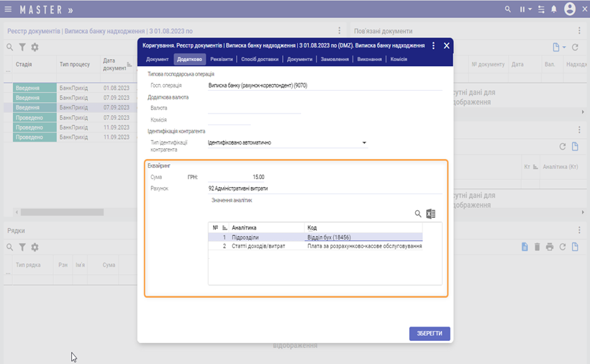Image resolution: width=590 pixels, height=364 pixels.
Task: Switch to the Реквізити tab
Action: (x=222, y=59)
